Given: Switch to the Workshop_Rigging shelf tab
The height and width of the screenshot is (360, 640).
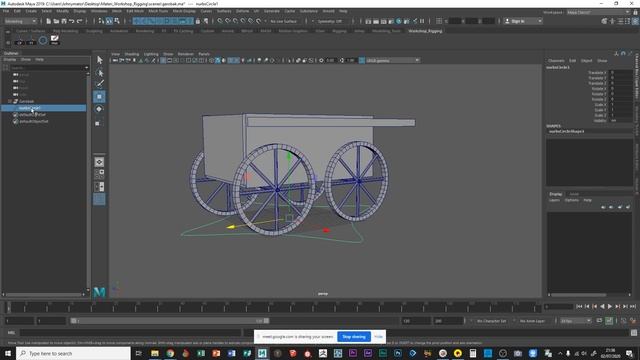Looking at the screenshot, I should click(x=425, y=31).
